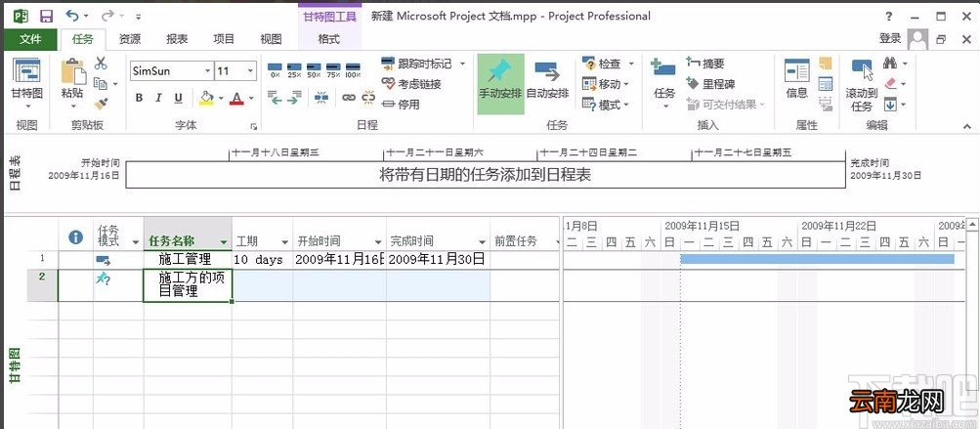This screenshot has height=429, width=980.
Task: Open the Task Name (任务名称) column filter dropdown
Action: (224, 241)
